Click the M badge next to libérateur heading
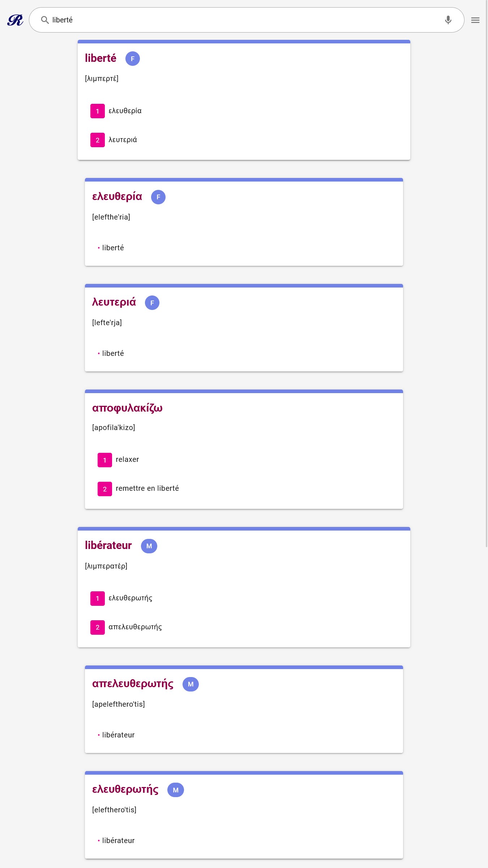Image resolution: width=488 pixels, height=868 pixels. point(149,546)
